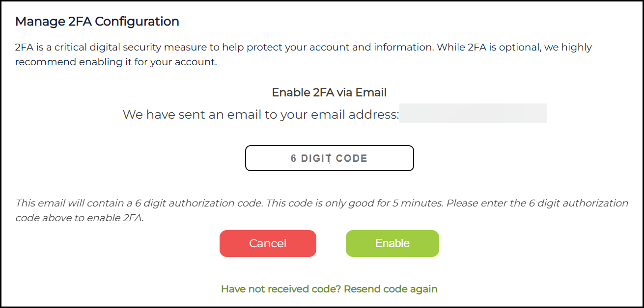Viewport: 644px width, 308px height.
Task: Click the word 'Email' in the subheading
Action: tap(372, 92)
